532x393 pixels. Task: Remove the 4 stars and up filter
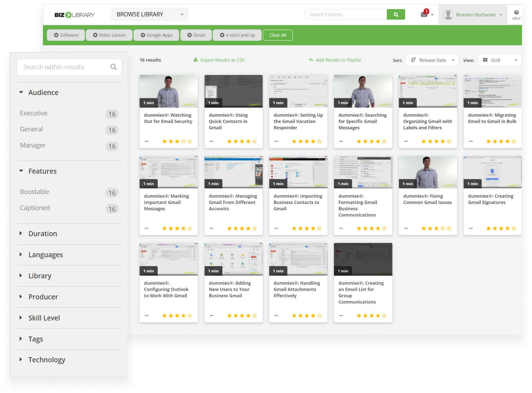click(x=222, y=35)
